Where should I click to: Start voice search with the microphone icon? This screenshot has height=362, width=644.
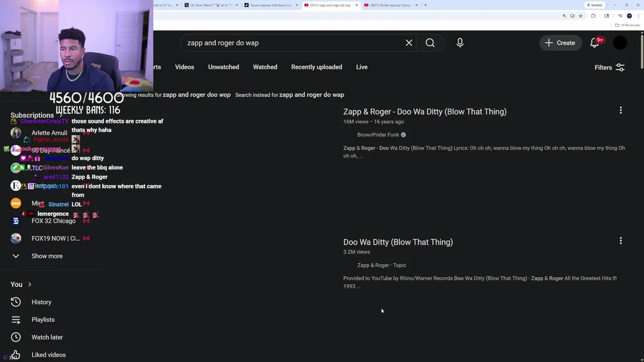tap(460, 43)
